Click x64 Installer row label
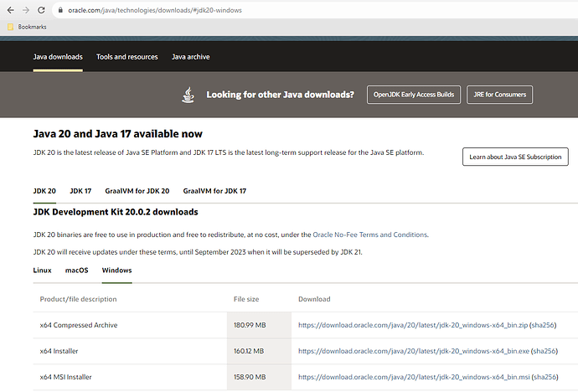578x392 pixels. 59,351
